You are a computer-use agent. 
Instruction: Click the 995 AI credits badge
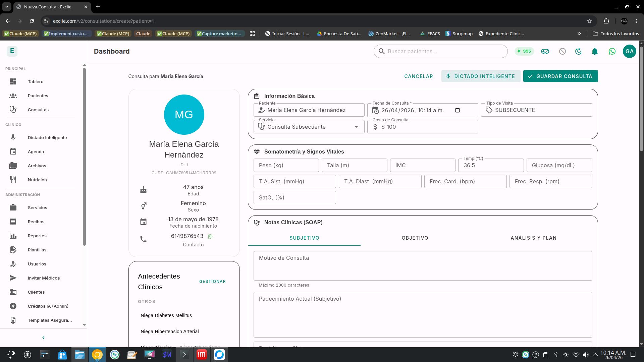pyautogui.click(x=524, y=51)
